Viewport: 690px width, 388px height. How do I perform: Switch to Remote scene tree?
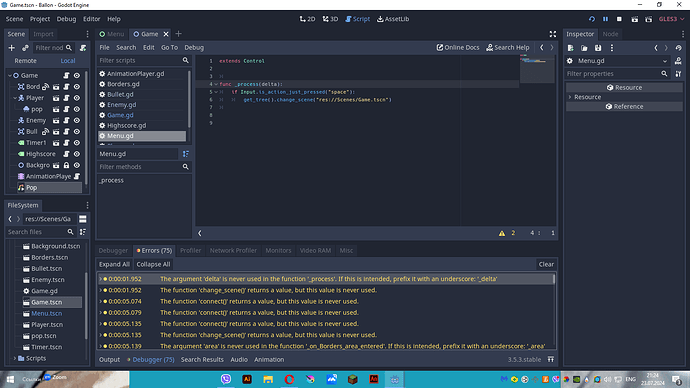26,61
